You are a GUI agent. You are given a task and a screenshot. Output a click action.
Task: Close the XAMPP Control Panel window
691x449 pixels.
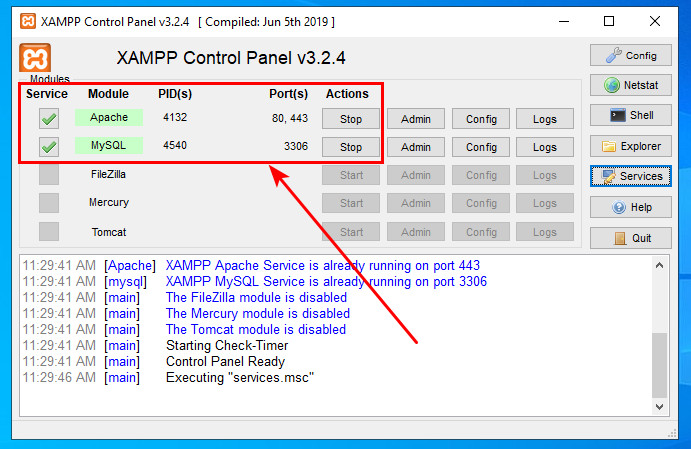point(654,21)
